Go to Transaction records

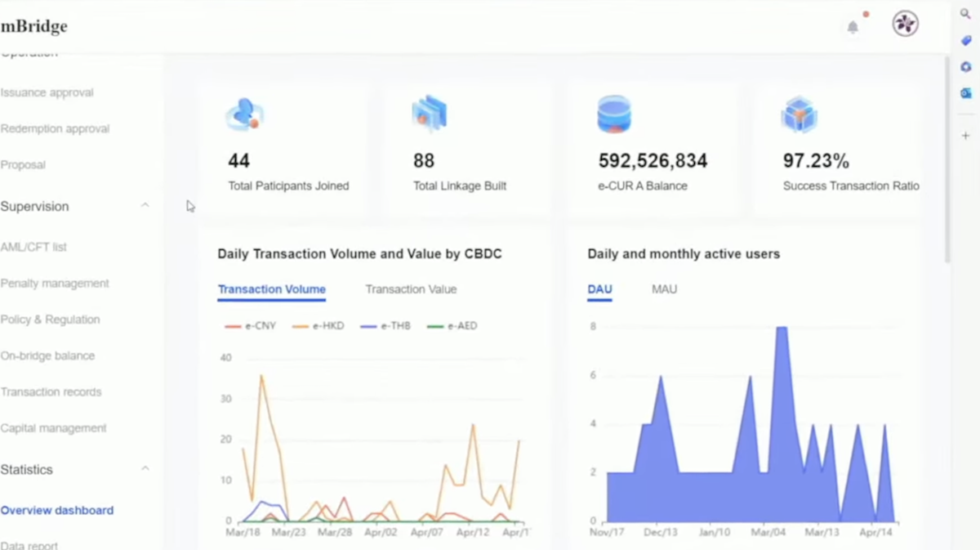[x=51, y=392]
